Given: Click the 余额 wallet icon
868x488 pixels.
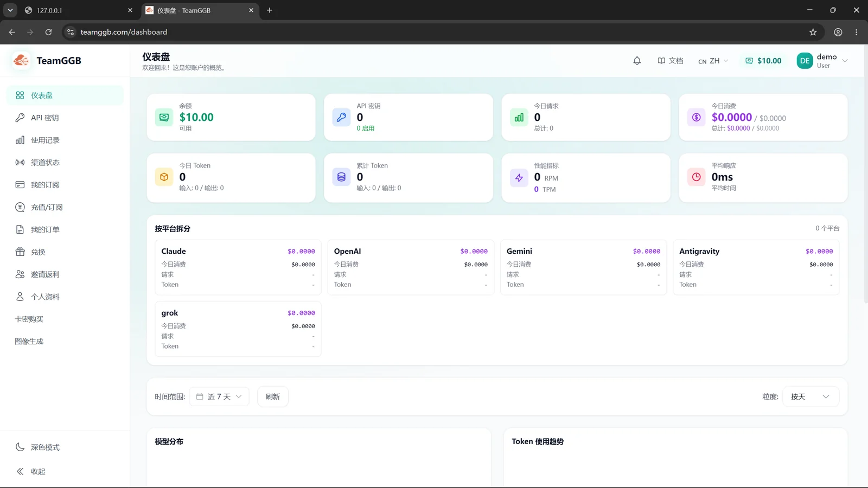Looking at the screenshot, I should [x=164, y=117].
